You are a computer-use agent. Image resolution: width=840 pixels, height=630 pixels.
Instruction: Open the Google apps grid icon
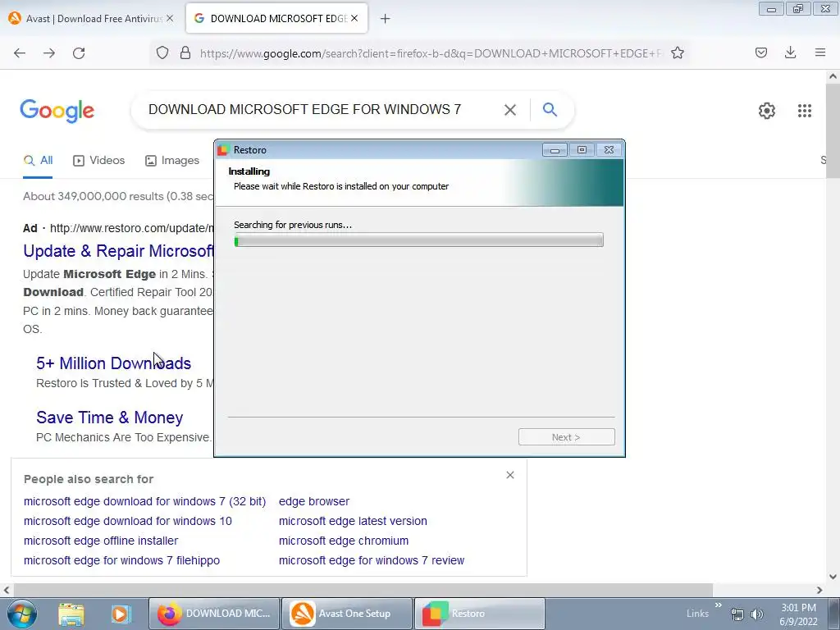[804, 111]
